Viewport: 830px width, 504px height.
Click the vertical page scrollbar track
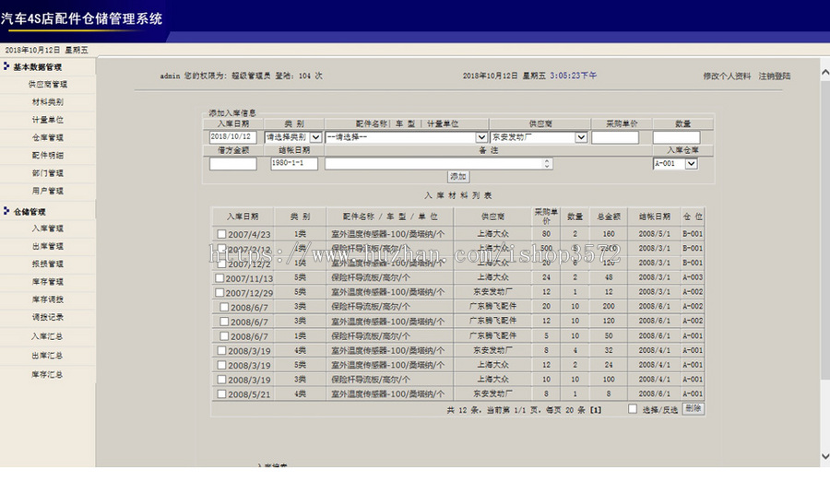(825, 264)
